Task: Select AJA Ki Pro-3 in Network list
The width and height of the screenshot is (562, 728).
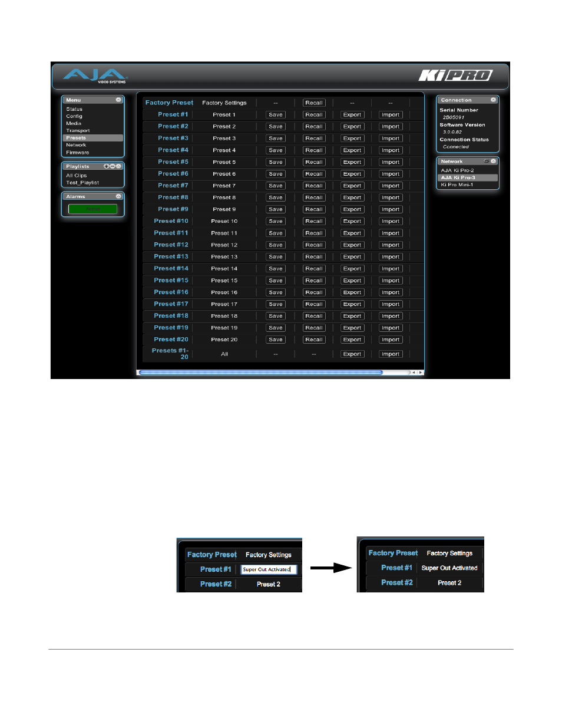Action: pyautogui.click(x=468, y=177)
